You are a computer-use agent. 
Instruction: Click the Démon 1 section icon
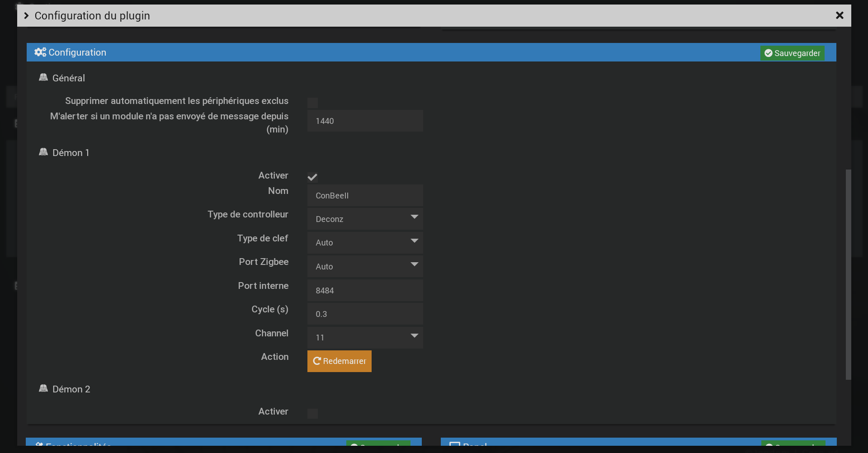point(43,152)
